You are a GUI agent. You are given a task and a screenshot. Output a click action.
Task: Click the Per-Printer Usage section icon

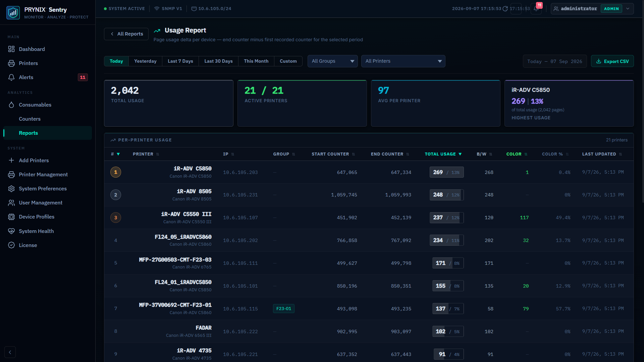coord(113,140)
